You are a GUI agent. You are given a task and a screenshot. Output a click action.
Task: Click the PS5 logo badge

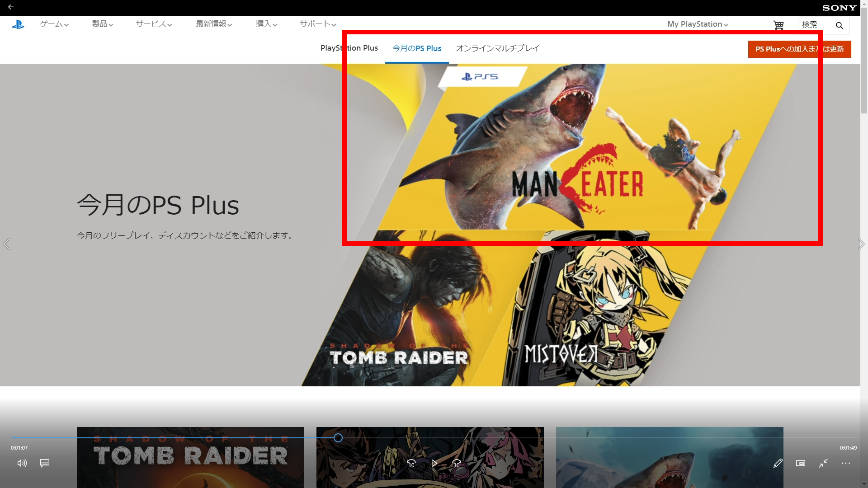(x=482, y=77)
